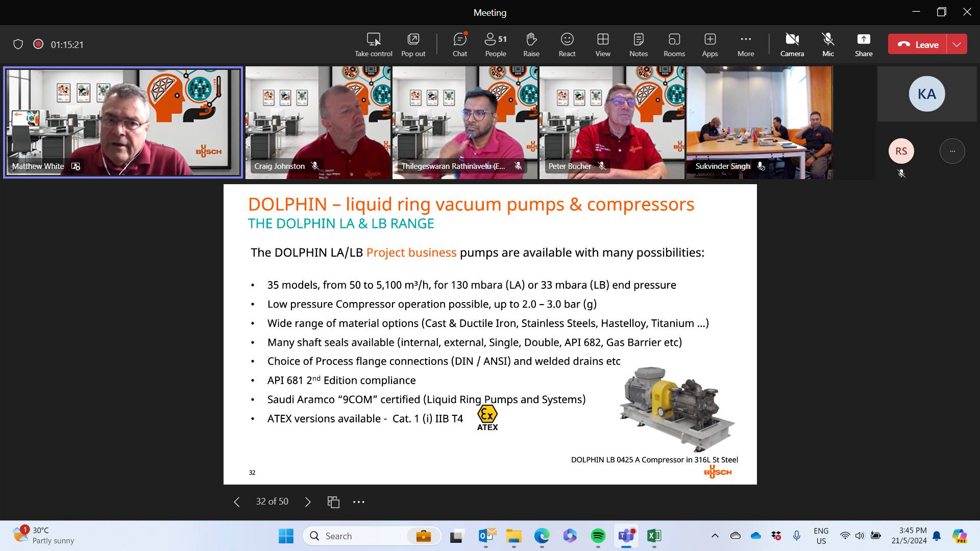Open the notifications bell
Screen dimensions: 980x551
(937, 536)
